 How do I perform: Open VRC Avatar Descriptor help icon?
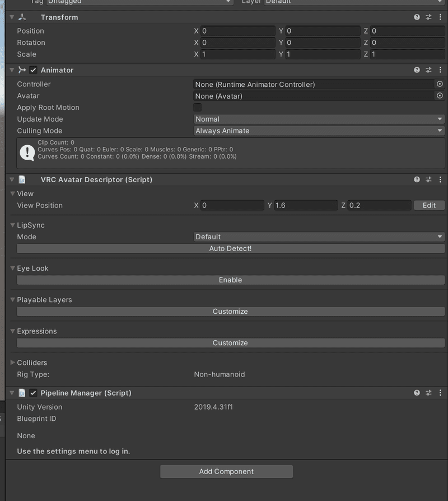coord(417,179)
